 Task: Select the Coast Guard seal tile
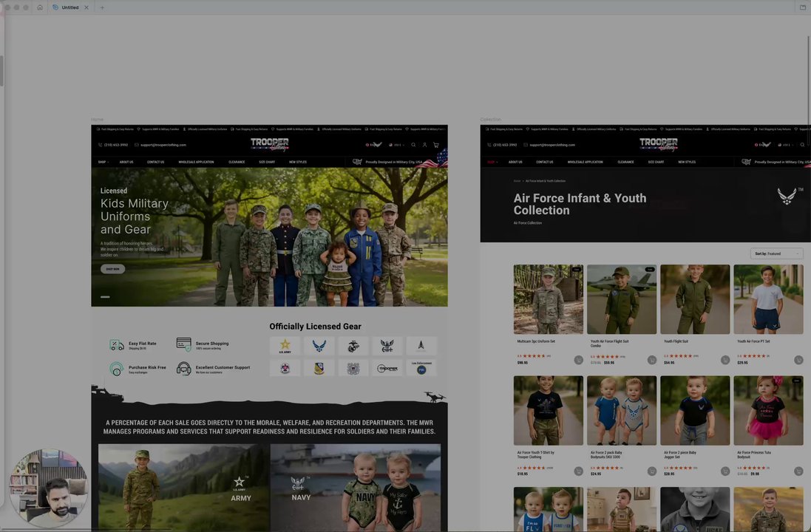[353, 368]
